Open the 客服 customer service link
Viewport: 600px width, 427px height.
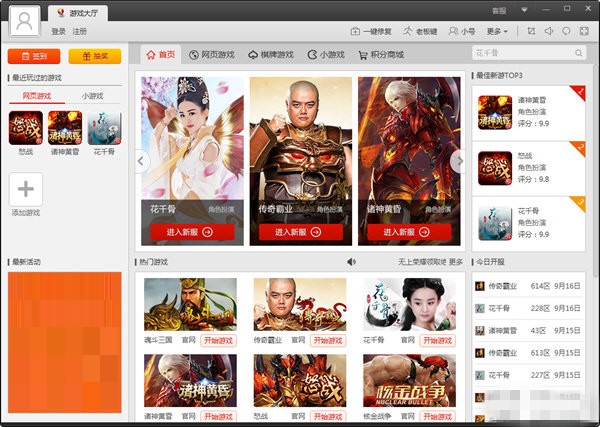pyautogui.click(x=499, y=11)
